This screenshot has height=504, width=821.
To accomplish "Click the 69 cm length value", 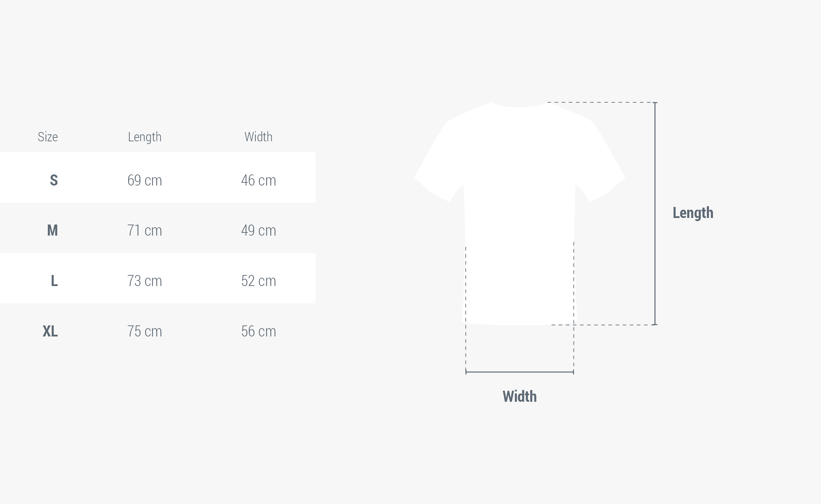I will [144, 180].
